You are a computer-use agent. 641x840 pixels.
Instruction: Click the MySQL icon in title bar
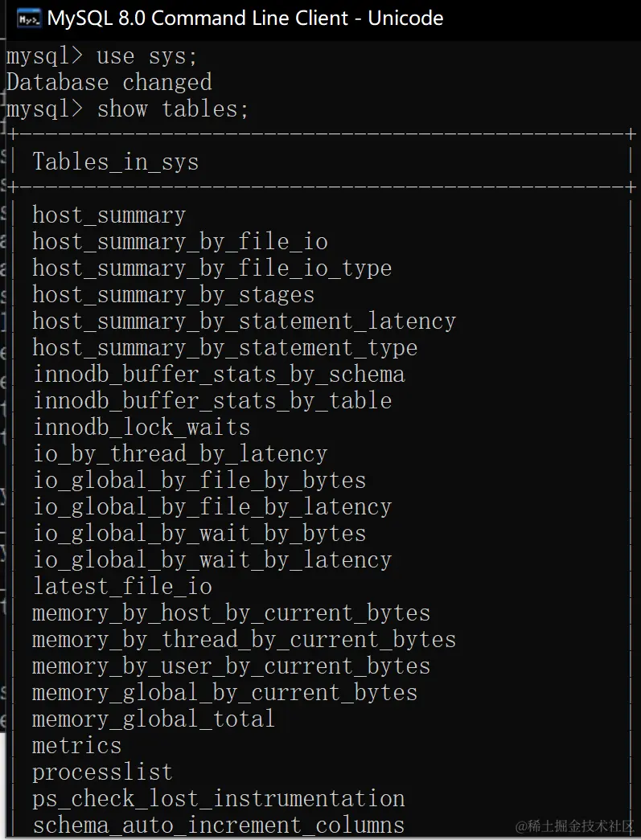coord(28,18)
